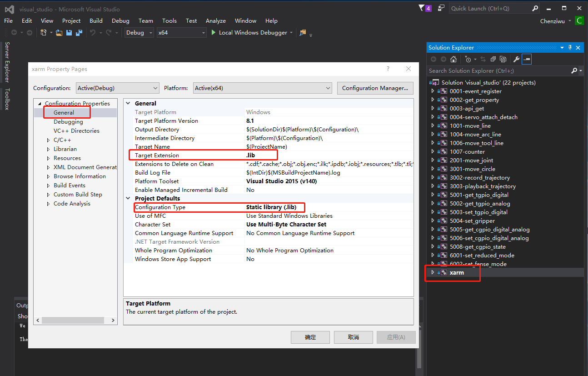Open the Tools menu
This screenshot has height=376, width=588.
pyautogui.click(x=169, y=20)
